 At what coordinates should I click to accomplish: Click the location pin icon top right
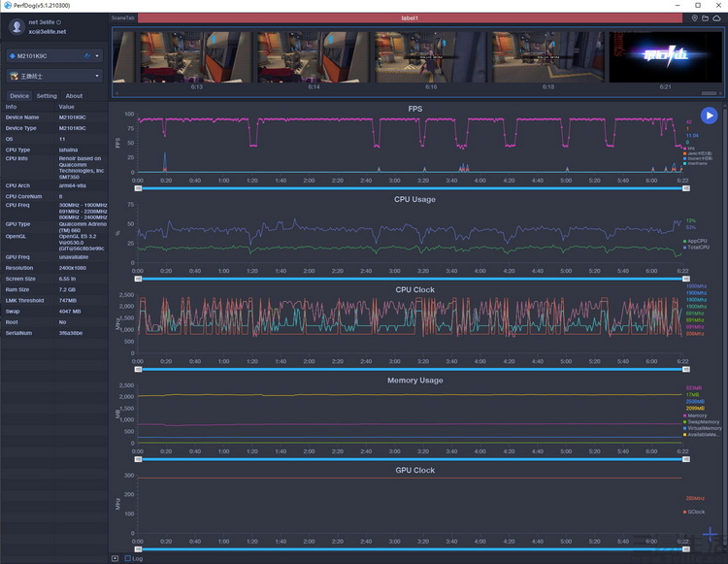pos(695,18)
